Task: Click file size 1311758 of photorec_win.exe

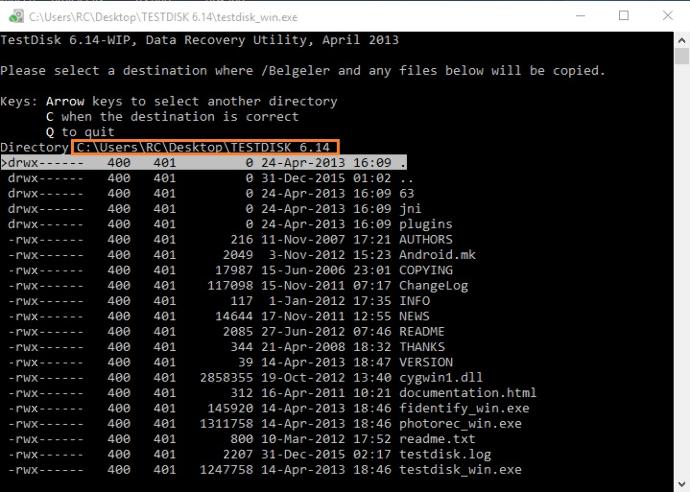Action: (x=226, y=424)
